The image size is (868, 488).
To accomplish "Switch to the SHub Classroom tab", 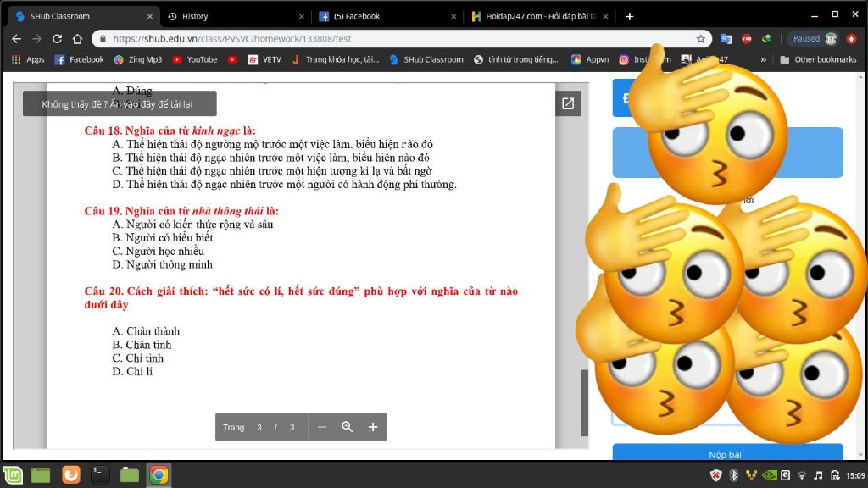I will [x=83, y=17].
